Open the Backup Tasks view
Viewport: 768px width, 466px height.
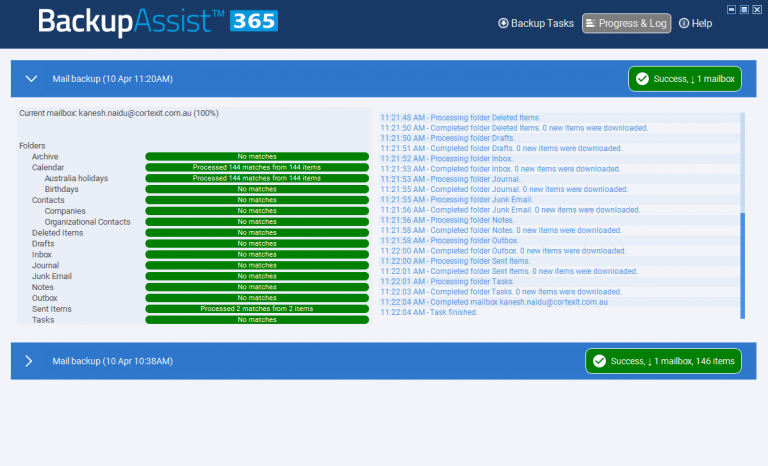[535, 23]
